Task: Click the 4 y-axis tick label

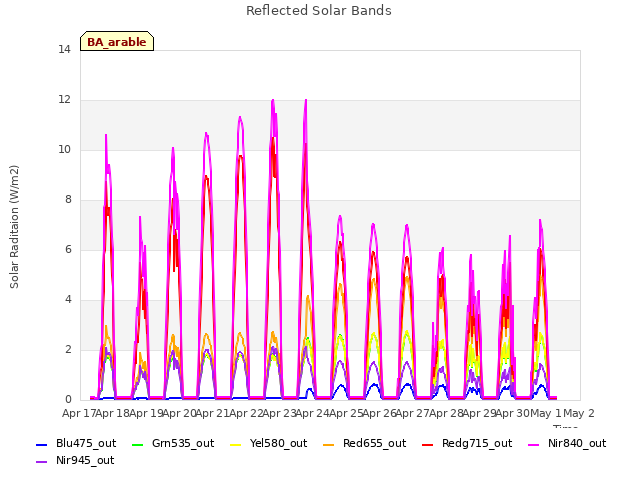Action: click(68, 299)
